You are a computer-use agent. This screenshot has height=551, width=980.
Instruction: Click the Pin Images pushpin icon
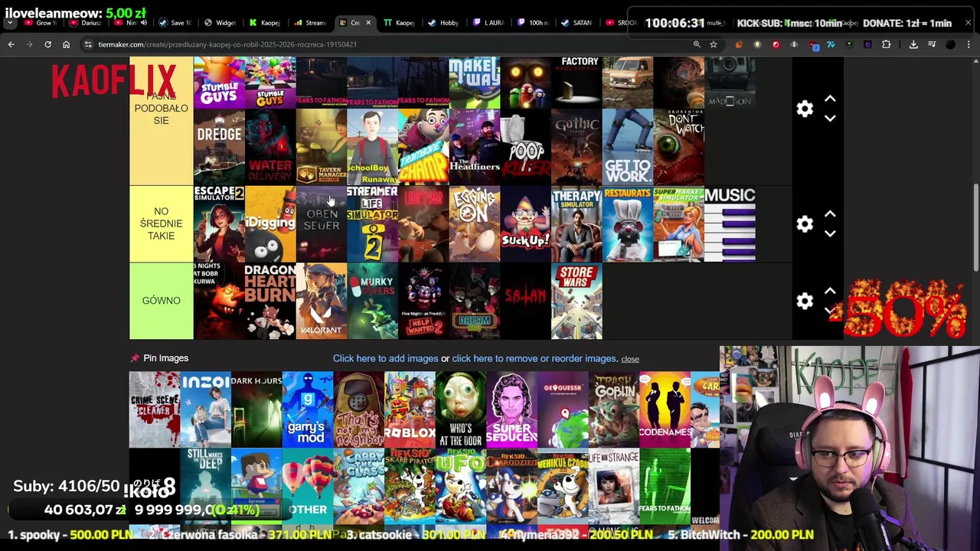click(x=135, y=358)
